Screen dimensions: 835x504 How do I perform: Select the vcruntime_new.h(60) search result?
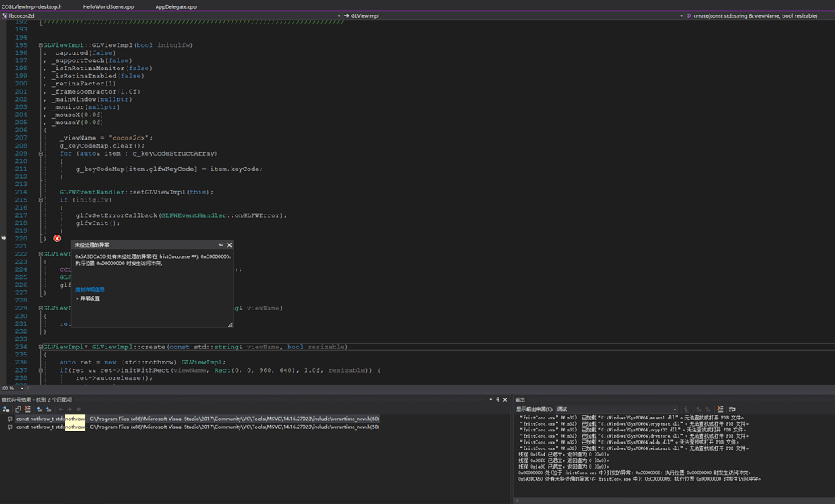pyautogui.click(x=242, y=419)
